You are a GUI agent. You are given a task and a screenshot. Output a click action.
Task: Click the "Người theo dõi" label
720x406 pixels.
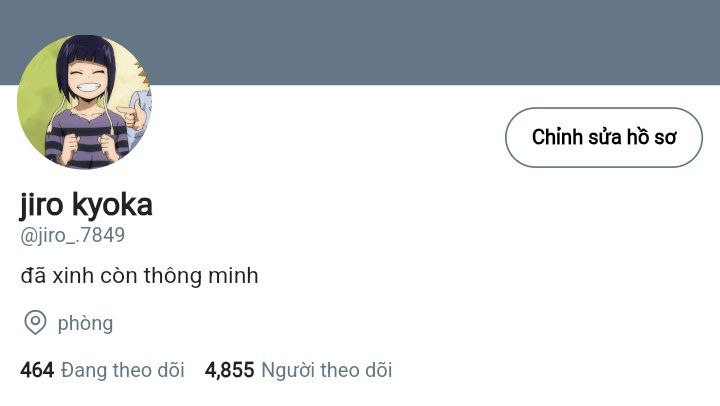[x=327, y=370]
